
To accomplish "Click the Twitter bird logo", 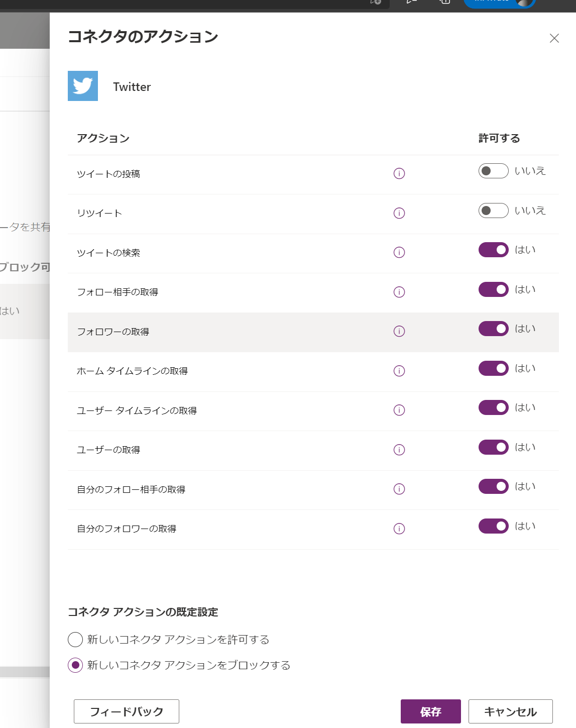I will pyautogui.click(x=83, y=86).
